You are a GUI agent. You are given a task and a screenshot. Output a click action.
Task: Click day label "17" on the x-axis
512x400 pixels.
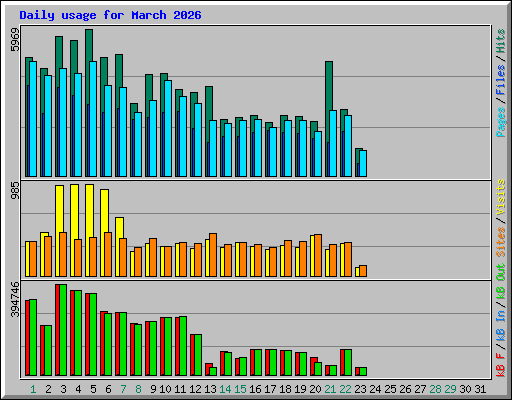tap(270, 389)
